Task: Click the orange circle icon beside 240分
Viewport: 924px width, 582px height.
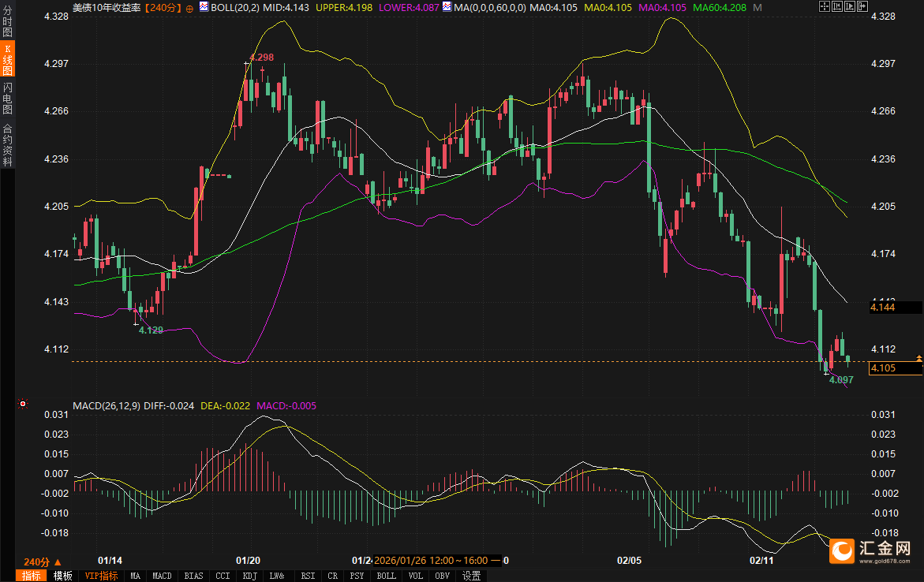Action: (x=189, y=8)
